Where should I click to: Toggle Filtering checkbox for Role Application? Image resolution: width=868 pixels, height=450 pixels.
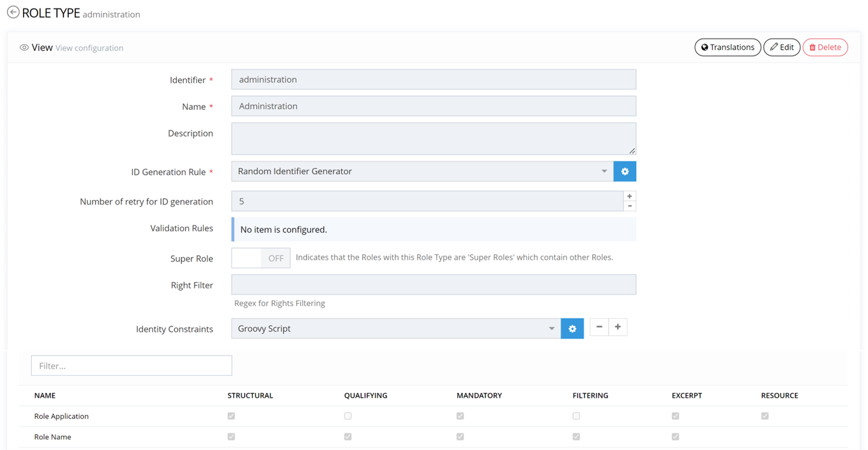pyautogui.click(x=576, y=416)
